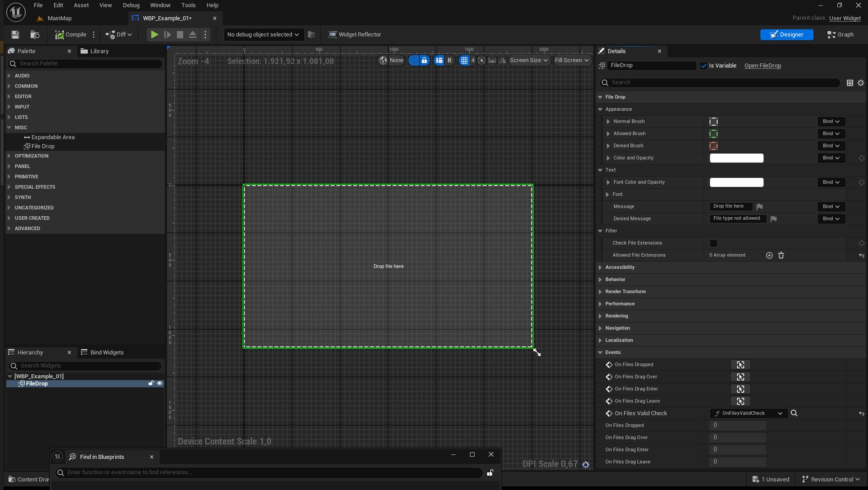Viewport: 868px width, 490px height.
Task: Click the green Play button
Action: (154, 34)
